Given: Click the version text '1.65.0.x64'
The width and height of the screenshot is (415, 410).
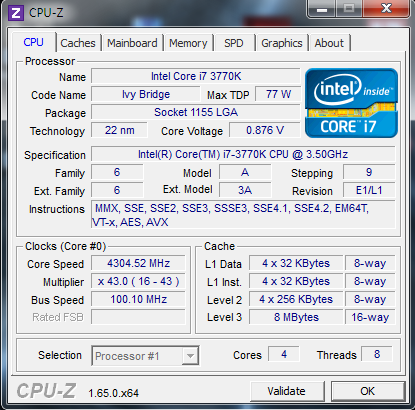Looking at the screenshot, I should pyautogui.click(x=114, y=393).
